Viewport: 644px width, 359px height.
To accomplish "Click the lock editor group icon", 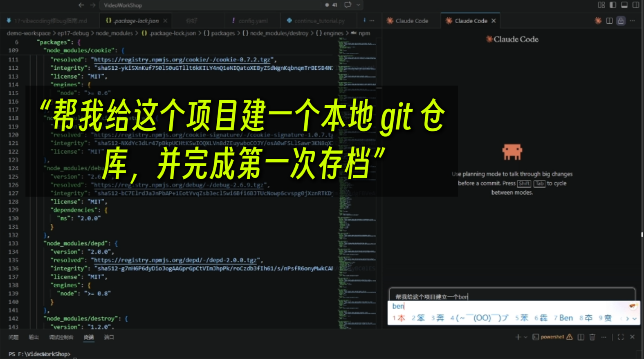I will tap(621, 21).
